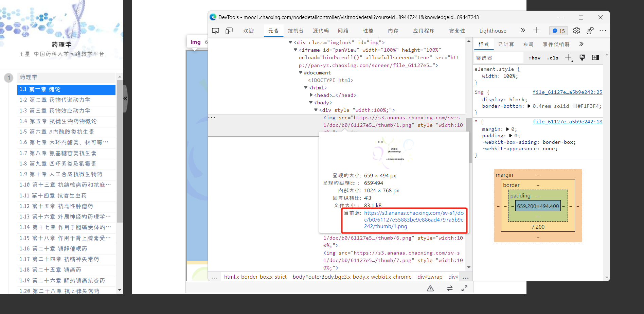
Task: Collapse the iframe id="panView" node
Action: click(x=296, y=50)
